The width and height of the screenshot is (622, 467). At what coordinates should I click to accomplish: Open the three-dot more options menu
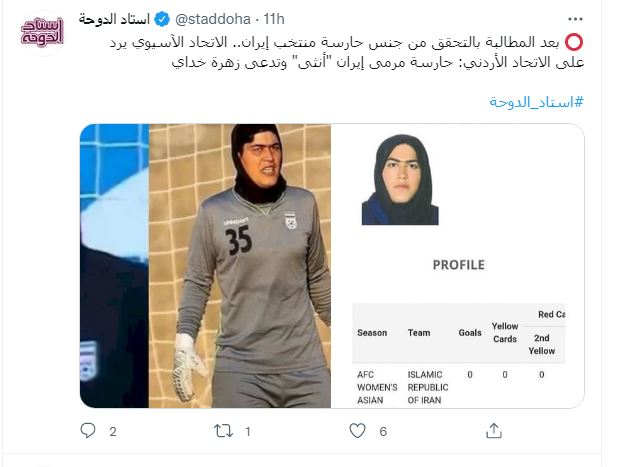coord(575,19)
